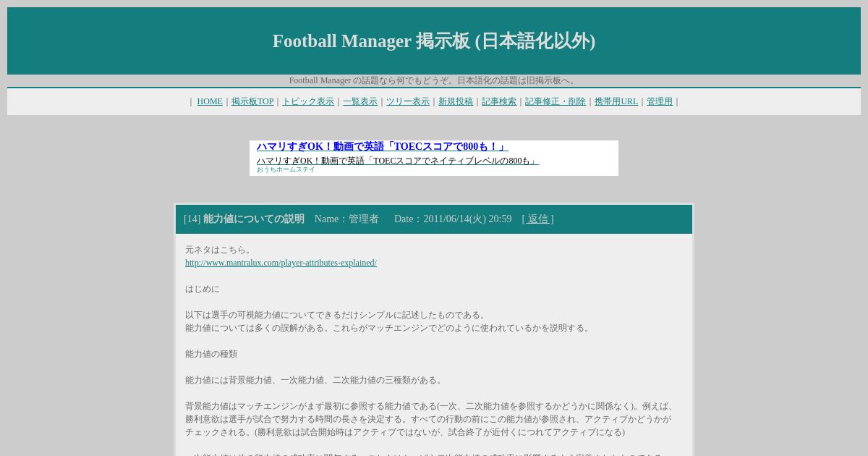
Task: Click the Name：管理者 author label
Action: [x=346, y=219]
